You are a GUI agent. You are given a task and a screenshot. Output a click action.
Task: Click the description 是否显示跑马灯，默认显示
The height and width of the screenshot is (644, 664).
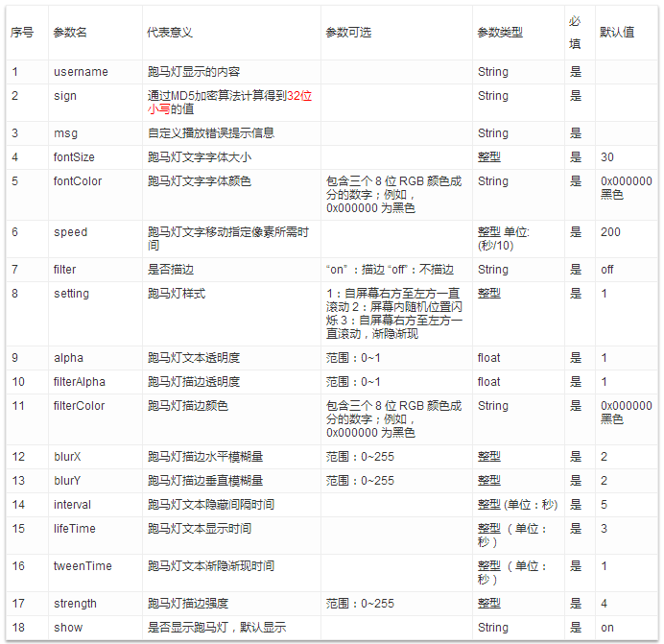click(217, 628)
